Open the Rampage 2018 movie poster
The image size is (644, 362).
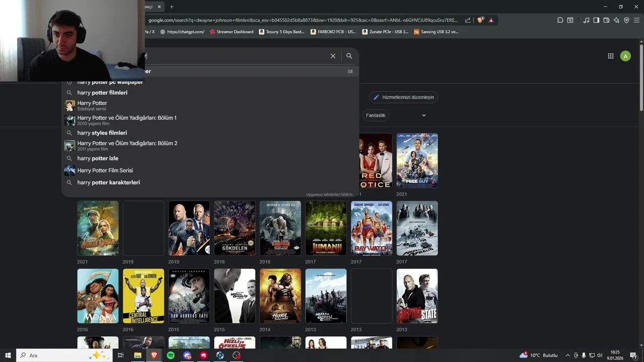[280, 228]
